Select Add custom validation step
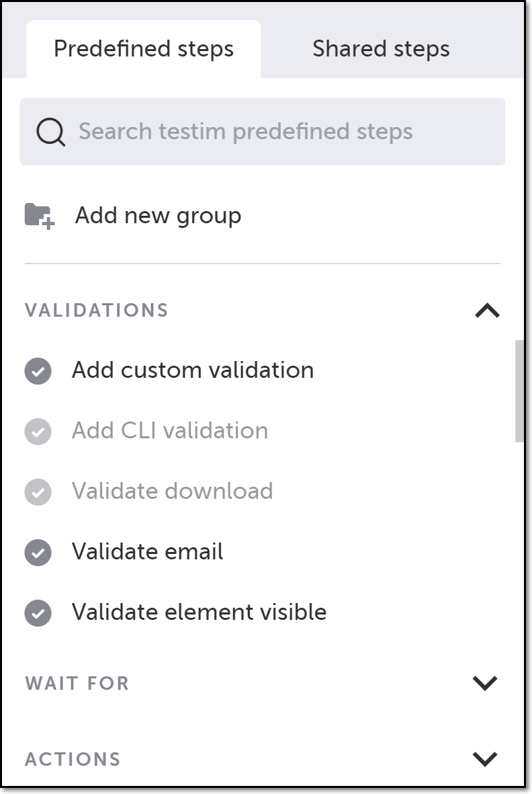 click(193, 370)
